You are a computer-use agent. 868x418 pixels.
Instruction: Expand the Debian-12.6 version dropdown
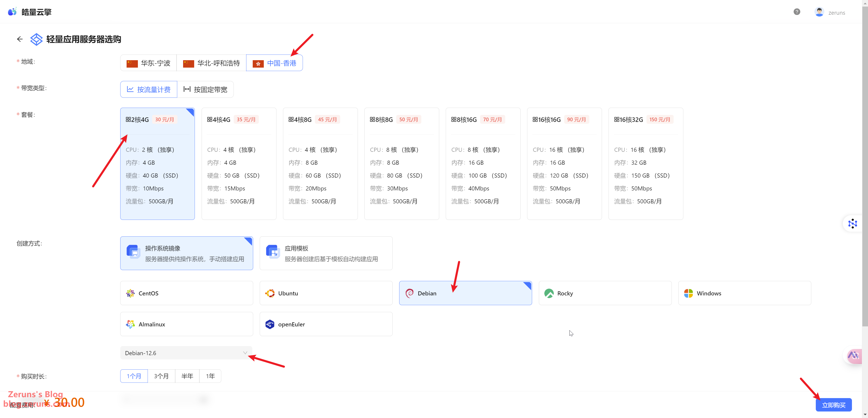point(186,353)
